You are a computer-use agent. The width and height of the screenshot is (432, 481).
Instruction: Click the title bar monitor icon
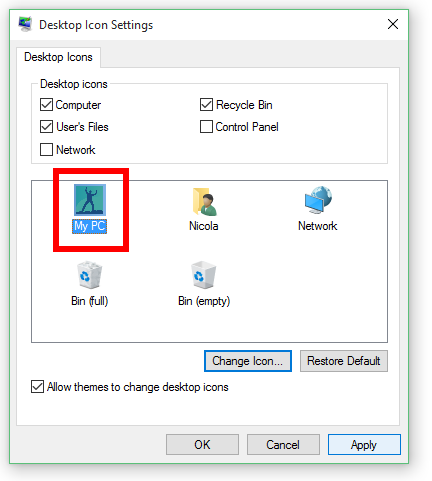[25, 24]
